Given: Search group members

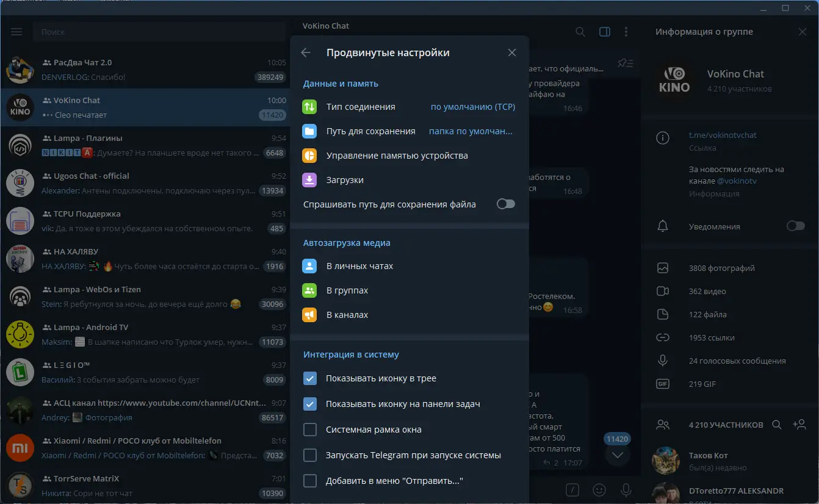Looking at the screenshot, I should (x=777, y=425).
